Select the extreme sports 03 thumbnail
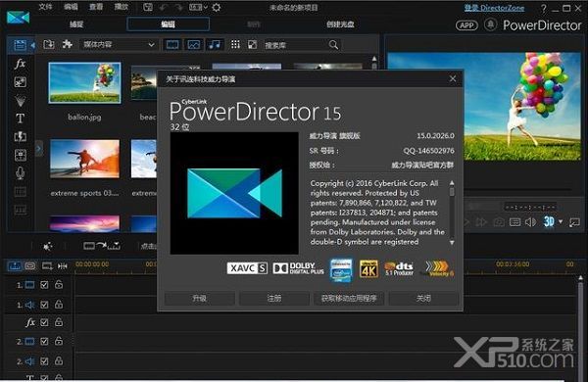 point(84,159)
